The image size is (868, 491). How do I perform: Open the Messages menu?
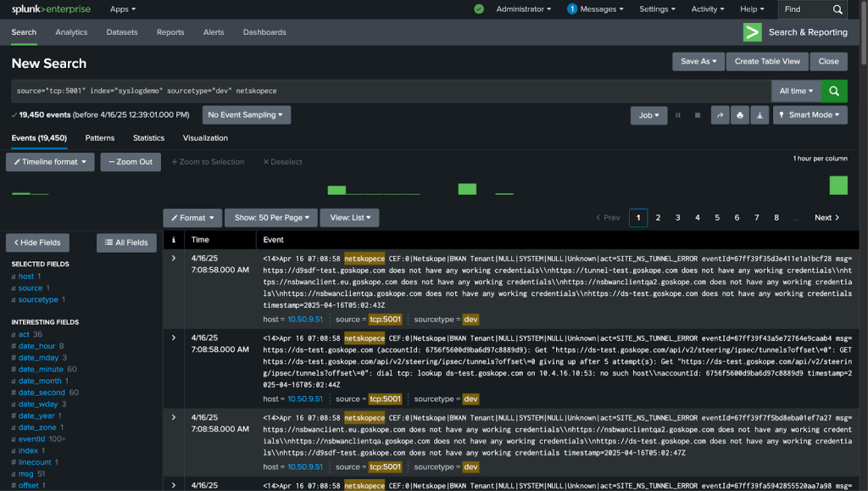tap(595, 9)
